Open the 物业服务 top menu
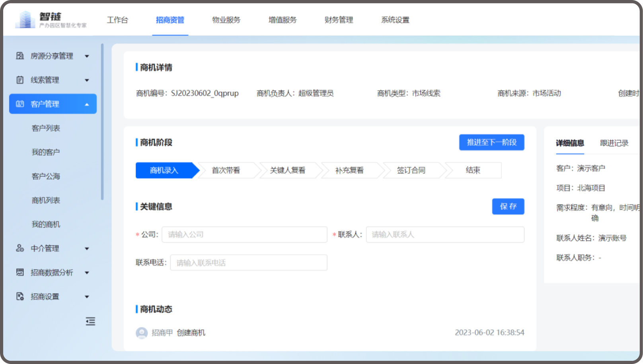The image size is (643, 364). pyautogui.click(x=226, y=20)
